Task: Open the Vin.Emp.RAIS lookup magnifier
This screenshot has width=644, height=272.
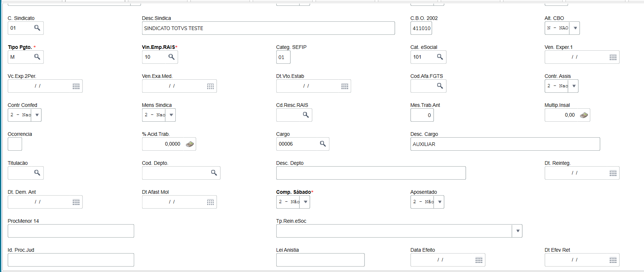Action: 171,57
